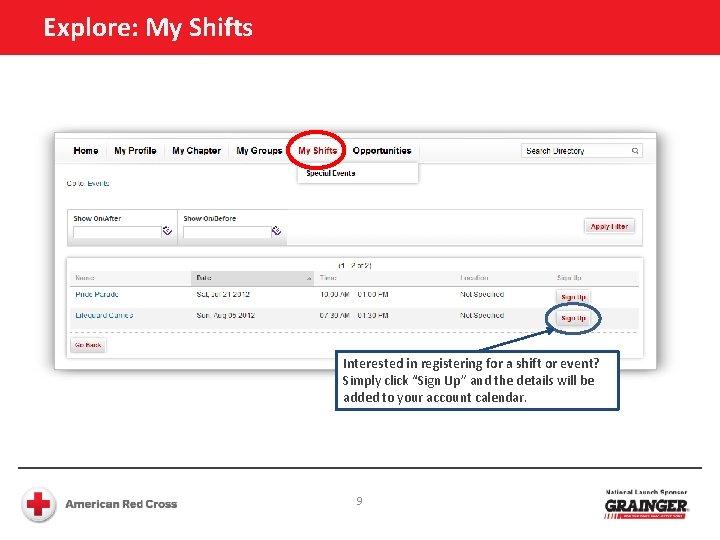Sign Up for the Pride Parade shift

(x=573, y=297)
